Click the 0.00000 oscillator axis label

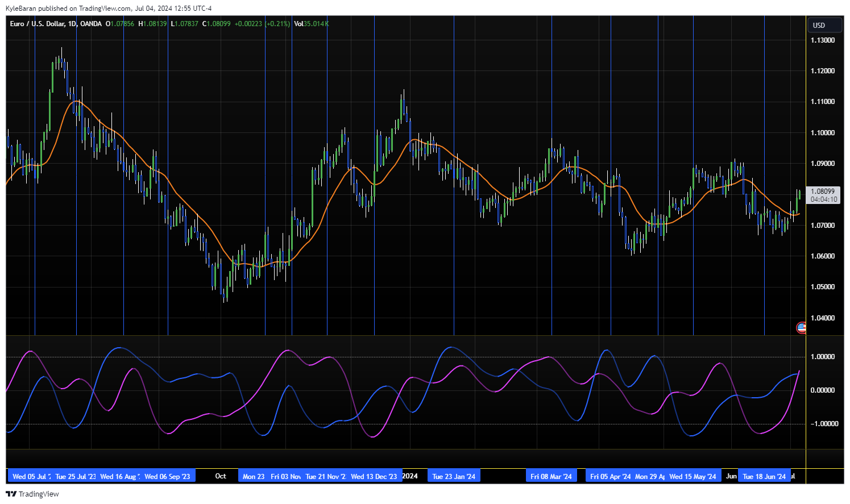pyautogui.click(x=823, y=390)
